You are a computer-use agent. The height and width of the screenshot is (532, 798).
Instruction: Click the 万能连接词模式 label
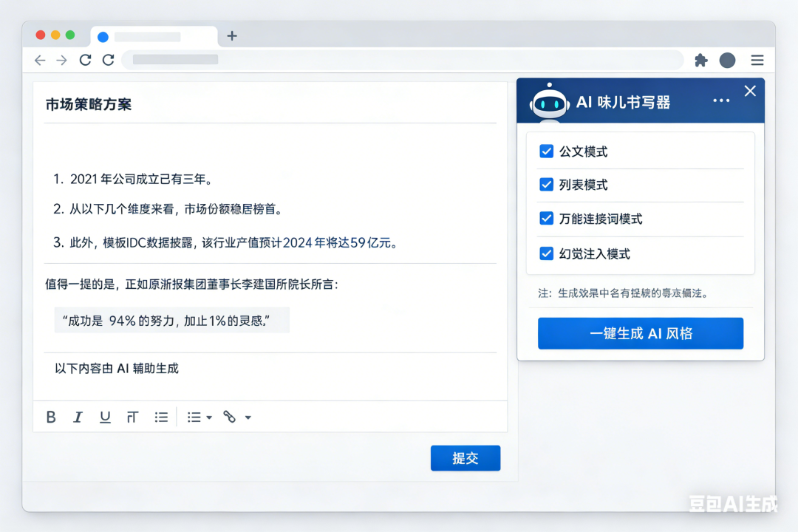601,219
